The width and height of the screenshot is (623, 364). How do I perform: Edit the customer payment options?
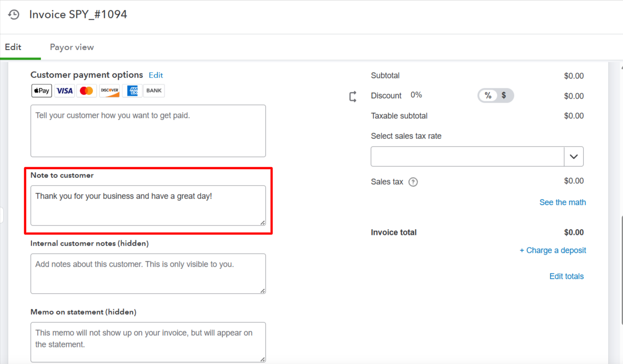point(156,75)
